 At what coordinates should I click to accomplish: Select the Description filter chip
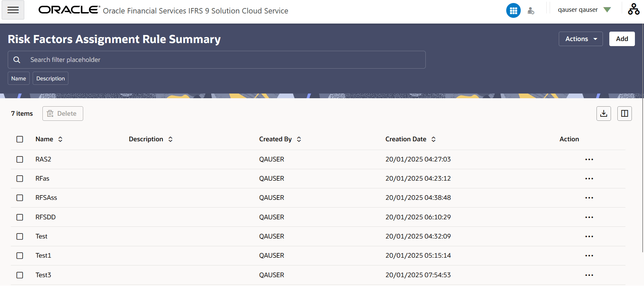point(51,78)
